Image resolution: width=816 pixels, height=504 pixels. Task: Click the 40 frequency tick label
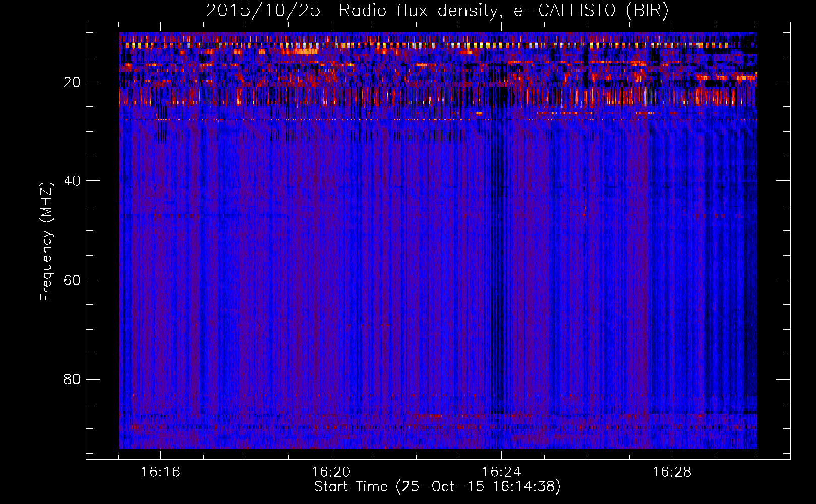tap(72, 181)
